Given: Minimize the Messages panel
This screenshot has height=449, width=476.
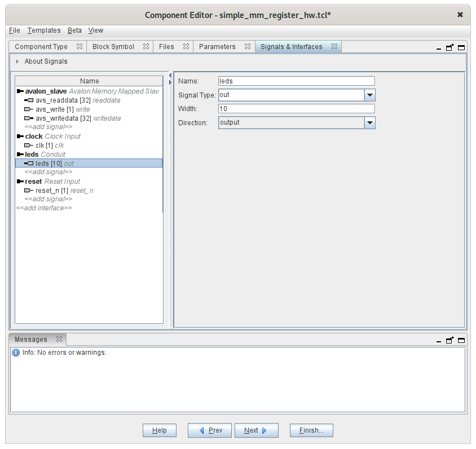Looking at the screenshot, I should pos(439,341).
